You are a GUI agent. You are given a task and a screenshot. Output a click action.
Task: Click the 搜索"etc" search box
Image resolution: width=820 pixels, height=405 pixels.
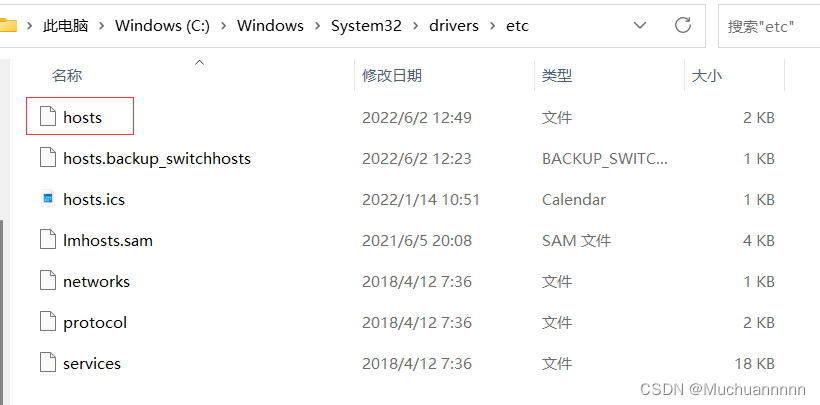[769, 26]
